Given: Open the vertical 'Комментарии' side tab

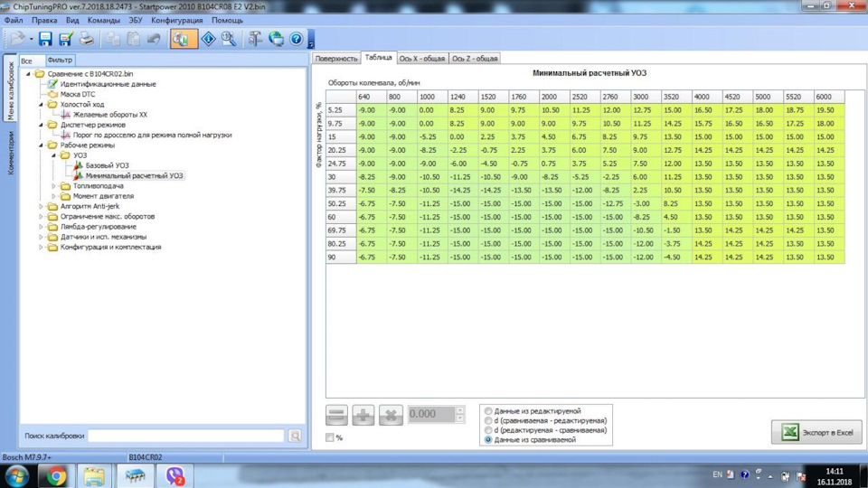Looking at the screenshot, I should pos(10,154).
